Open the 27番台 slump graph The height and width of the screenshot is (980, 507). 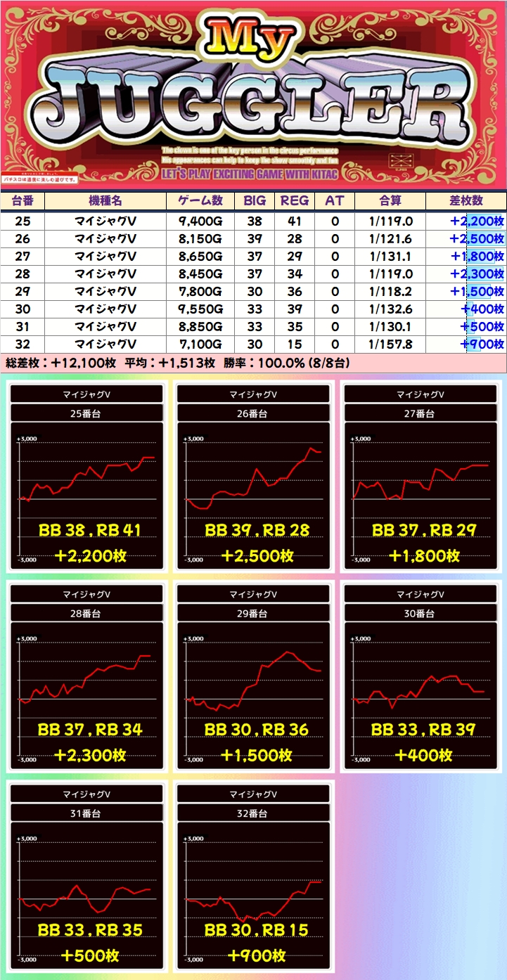tap(420, 477)
